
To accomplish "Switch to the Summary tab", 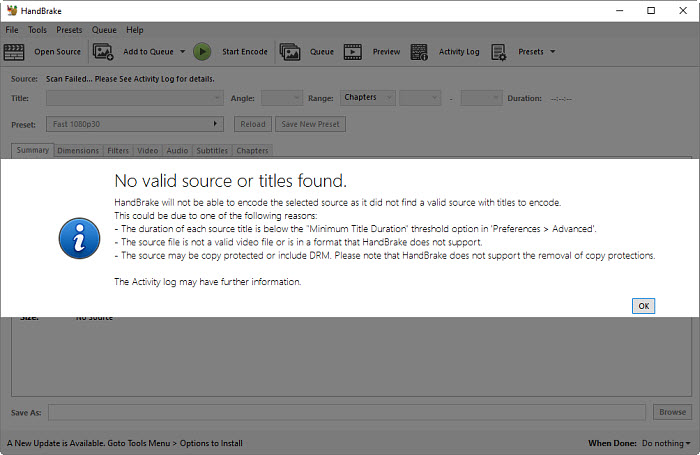I will point(33,150).
